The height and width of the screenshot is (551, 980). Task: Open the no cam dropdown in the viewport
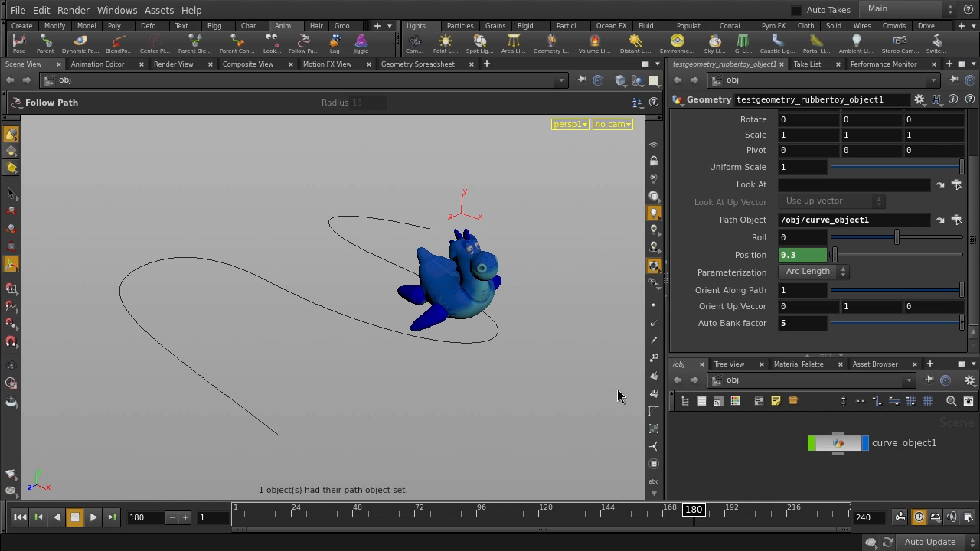[612, 124]
